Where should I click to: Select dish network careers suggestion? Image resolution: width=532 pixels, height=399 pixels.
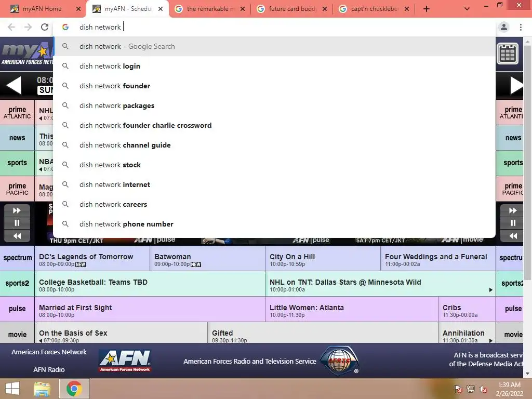274,204
